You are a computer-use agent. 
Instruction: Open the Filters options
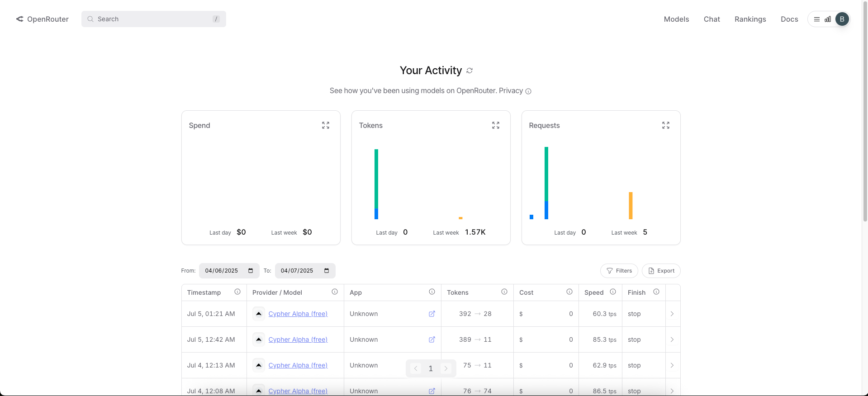[x=619, y=271]
